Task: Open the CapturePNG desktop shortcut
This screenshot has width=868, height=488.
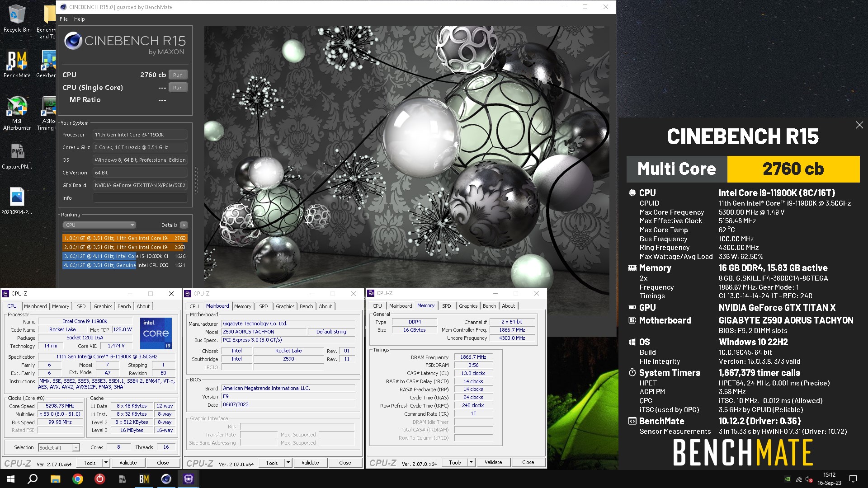Action: coord(17,156)
